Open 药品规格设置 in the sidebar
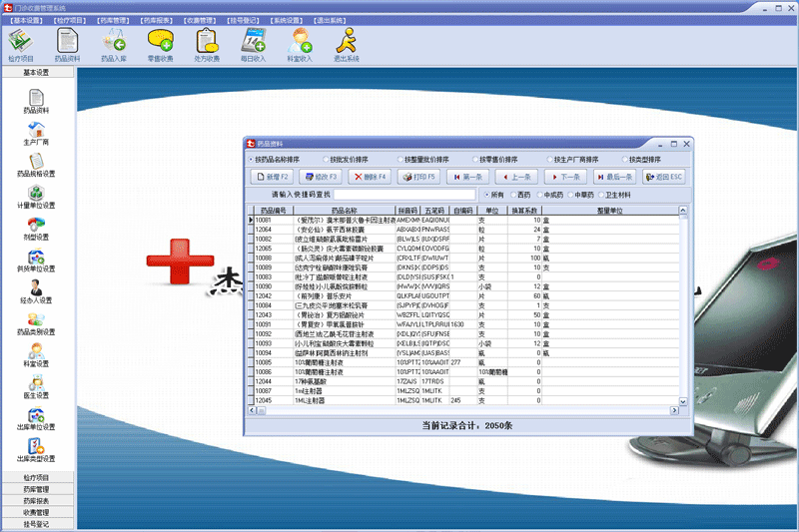The width and height of the screenshot is (799, 532). click(x=36, y=165)
